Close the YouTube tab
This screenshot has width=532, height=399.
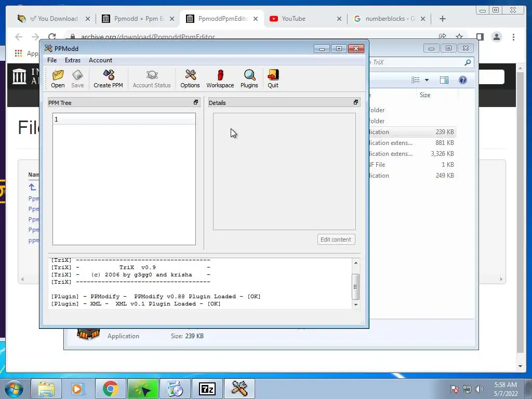coord(339,19)
